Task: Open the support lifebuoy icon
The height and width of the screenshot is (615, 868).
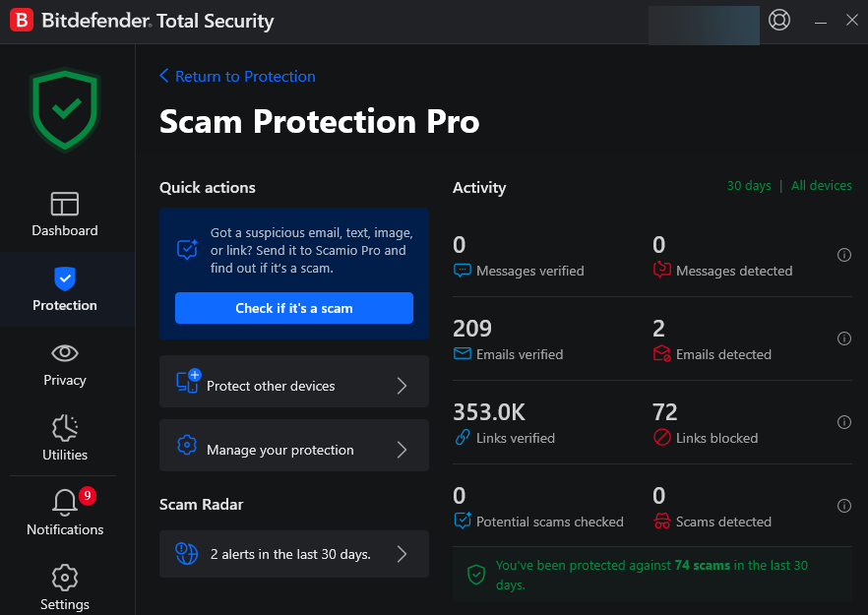Action: tap(778, 21)
